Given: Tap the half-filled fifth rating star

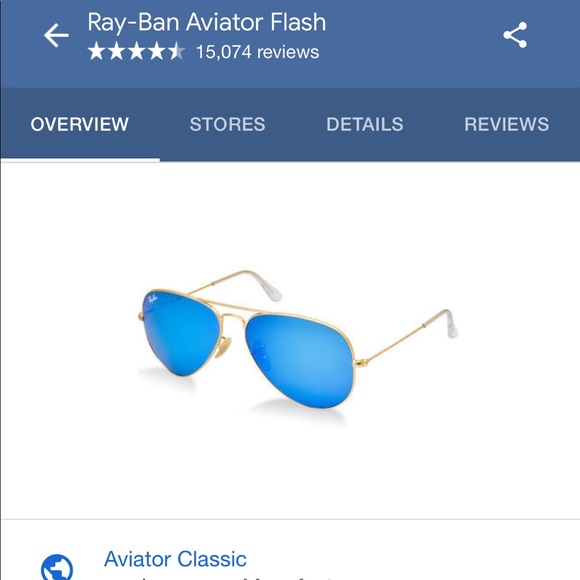Looking at the screenshot, I should pyautogui.click(x=177, y=51).
